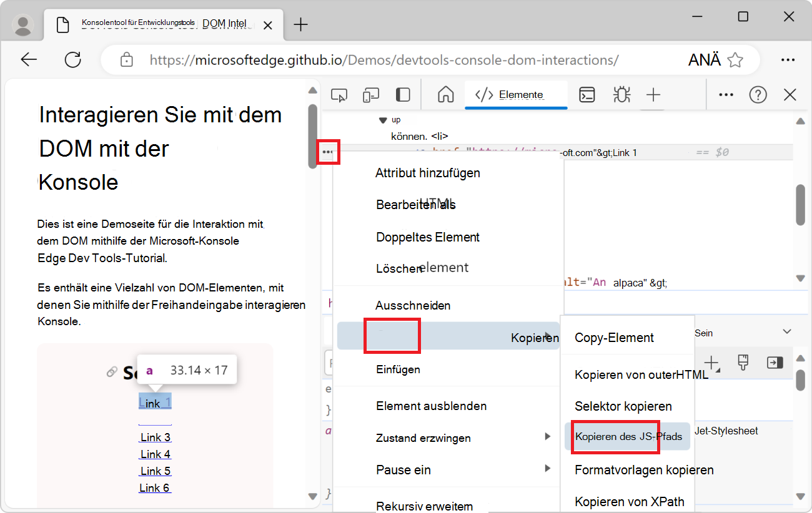Select the 'Löschen element' menu item
Screen dimensions: 812x513
click(x=422, y=268)
